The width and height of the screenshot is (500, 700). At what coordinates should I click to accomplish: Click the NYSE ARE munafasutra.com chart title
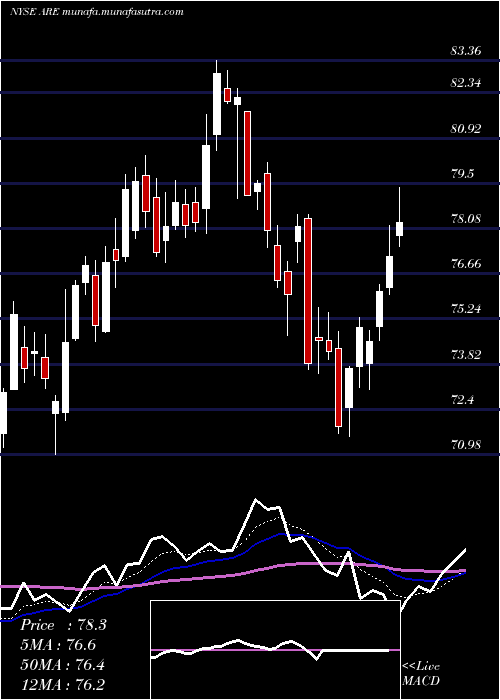click(96, 12)
